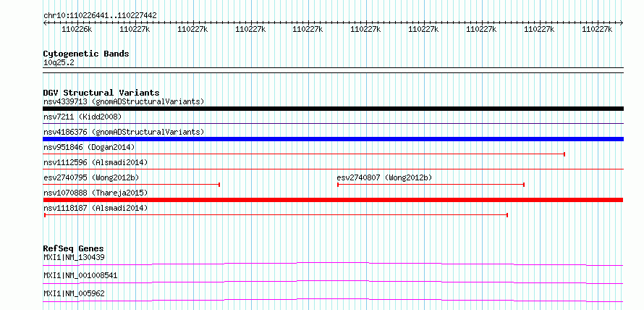Select the magenta MXI1|NM_005962 transcript line

(333, 300)
